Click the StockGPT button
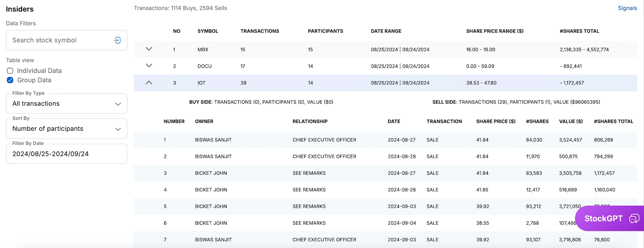The height and width of the screenshot is (248, 644). (603, 218)
